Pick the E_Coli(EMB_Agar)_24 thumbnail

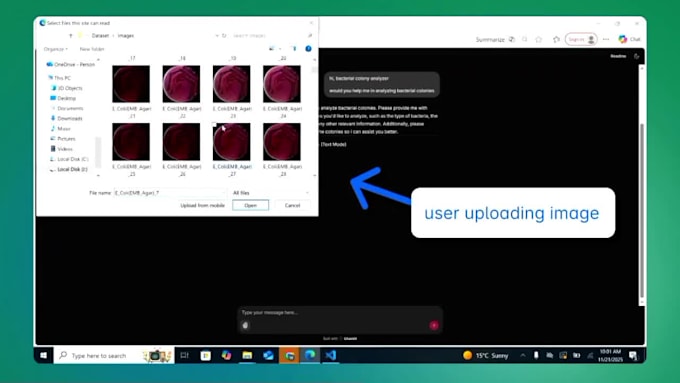pos(282,84)
